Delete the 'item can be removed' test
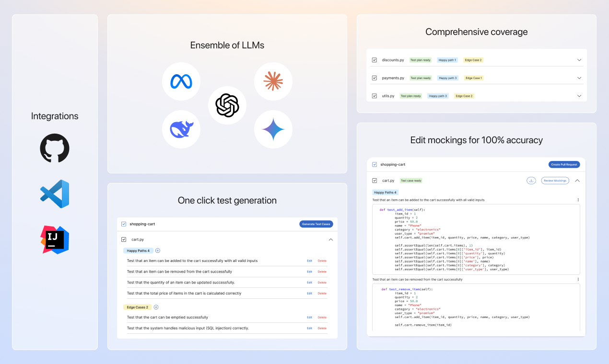The height and width of the screenshot is (364, 609). pyautogui.click(x=322, y=272)
